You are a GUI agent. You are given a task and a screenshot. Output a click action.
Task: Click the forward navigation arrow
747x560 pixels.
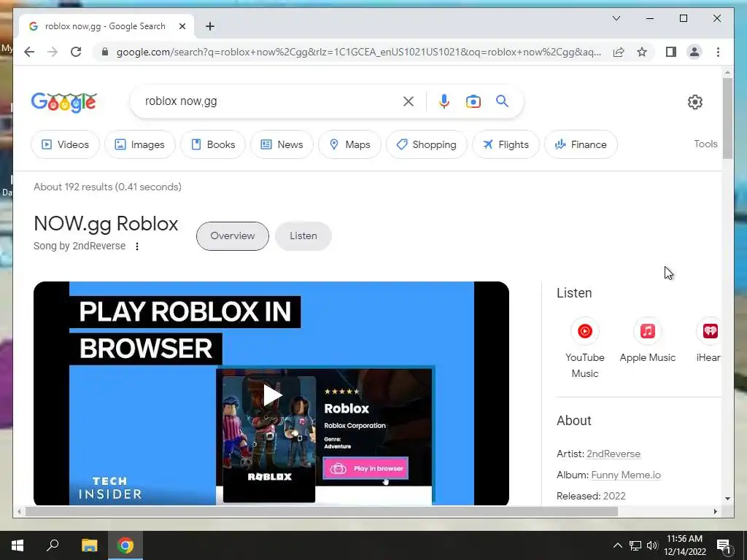click(53, 52)
